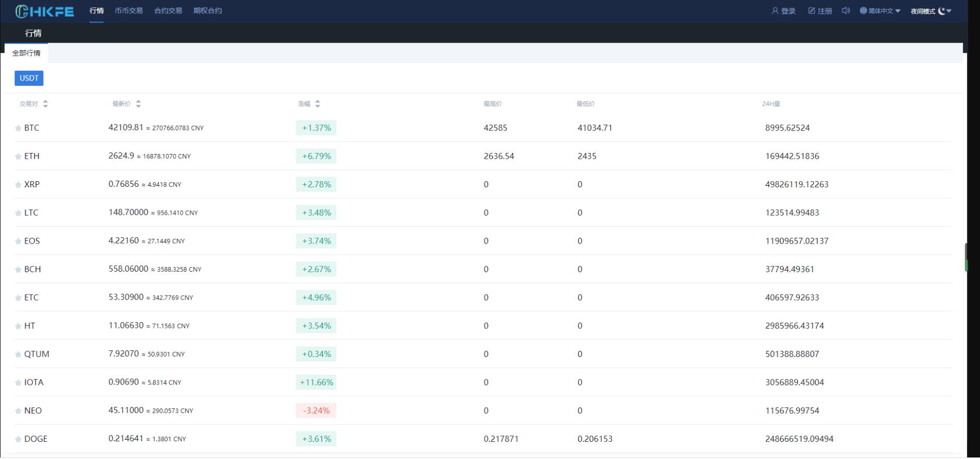Screen dimensions: 980x459
Task: Click the star next to EOS
Action: (x=18, y=241)
